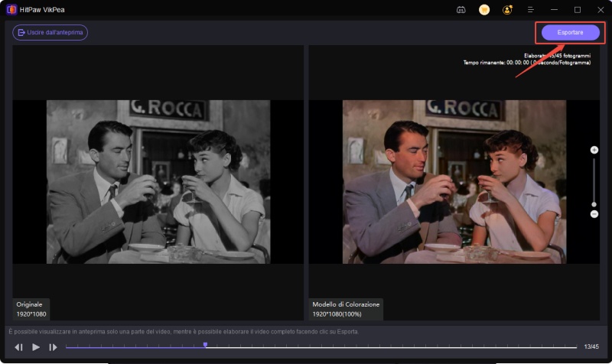The height and width of the screenshot is (364, 612).
Task: Click Uscire dall'anteprima to exit preview
Action: pyautogui.click(x=50, y=32)
